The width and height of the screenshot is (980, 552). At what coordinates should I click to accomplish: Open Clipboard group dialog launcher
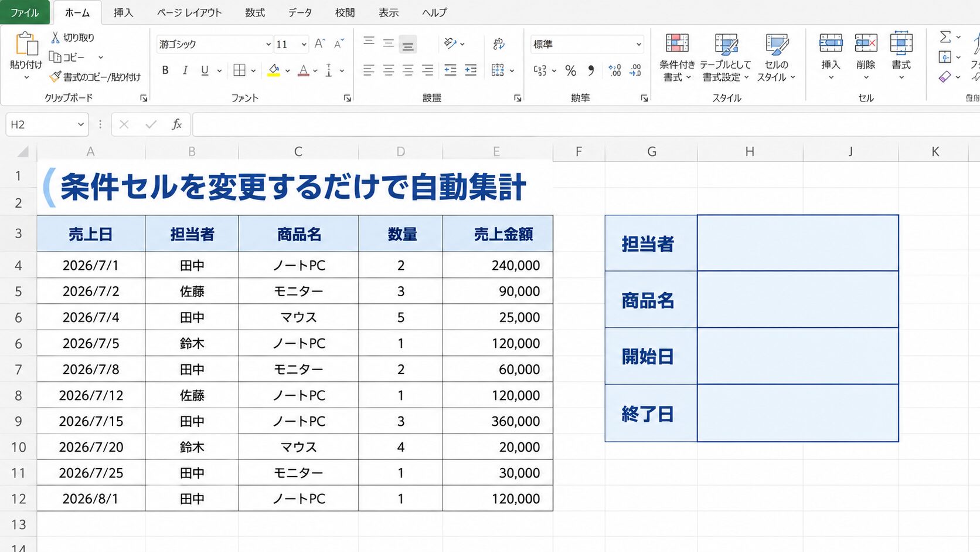coord(144,99)
